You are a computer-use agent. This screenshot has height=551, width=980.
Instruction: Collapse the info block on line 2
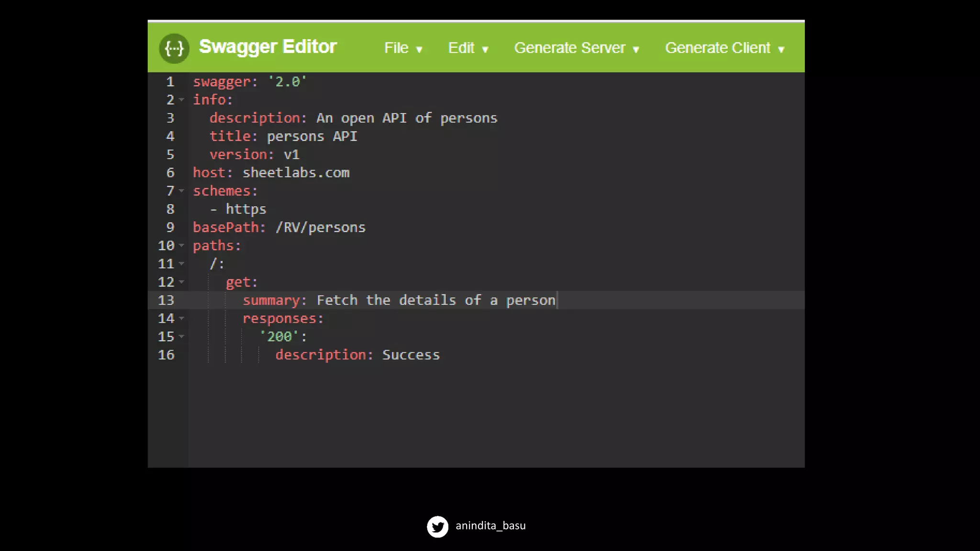182,100
